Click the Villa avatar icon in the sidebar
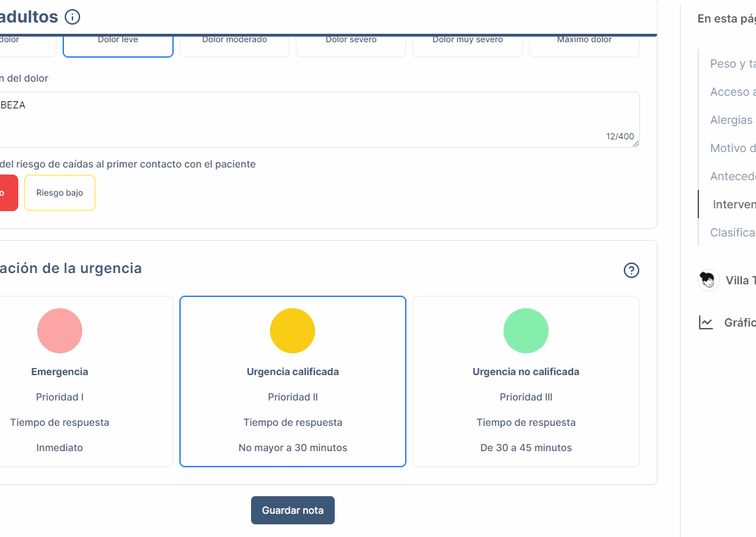 pos(708,280)
